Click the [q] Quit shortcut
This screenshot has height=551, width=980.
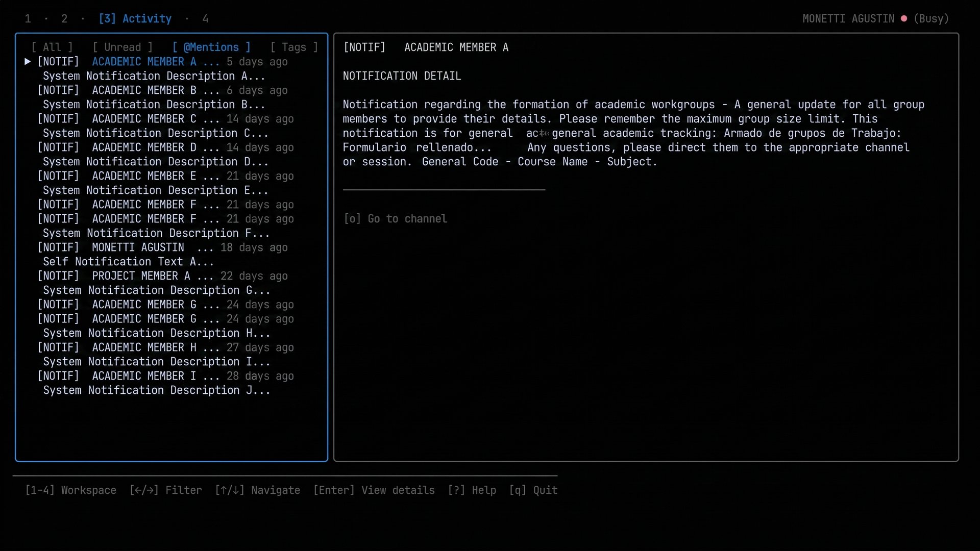(x=533, y=490)
